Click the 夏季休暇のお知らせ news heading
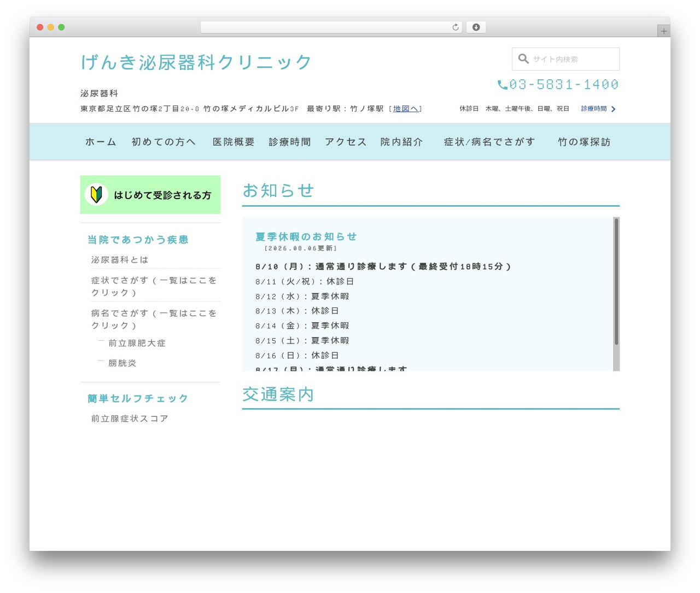700x593 pixels. point(306,236)
